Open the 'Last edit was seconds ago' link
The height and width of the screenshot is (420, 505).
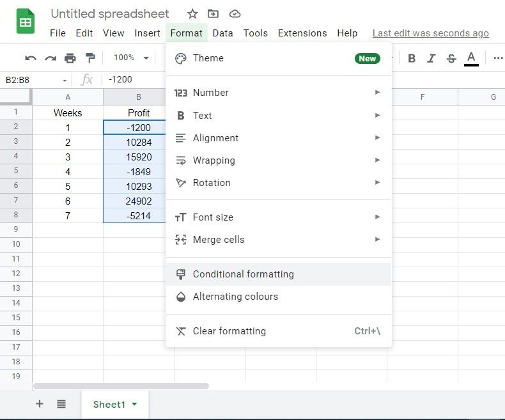pyautogui.click(x=430, y=33)
